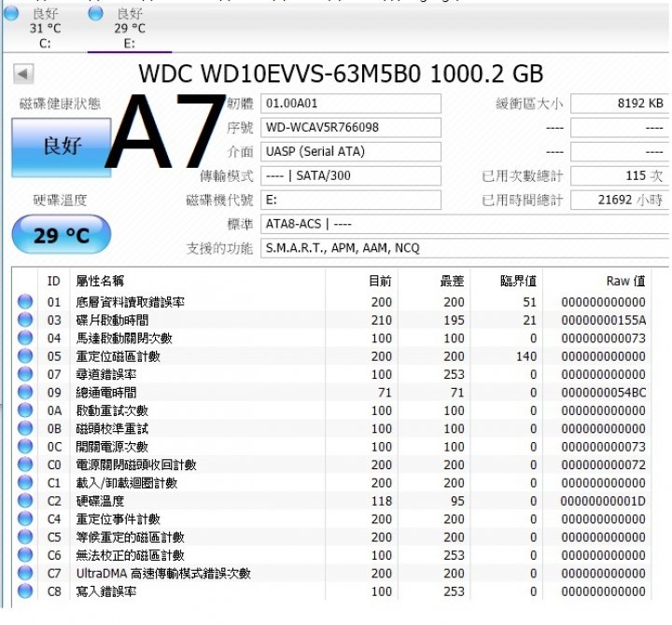Viewport: 672px width, 625px height.
Task: Click status orb for attribute C6
Action: point(25,554)
